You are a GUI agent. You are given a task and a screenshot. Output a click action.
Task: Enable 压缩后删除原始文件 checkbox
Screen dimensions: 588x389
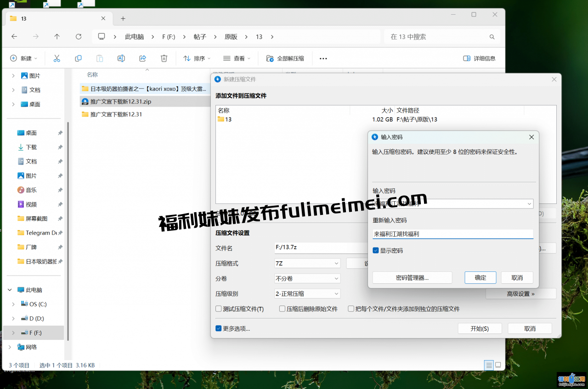coord(283,309)
